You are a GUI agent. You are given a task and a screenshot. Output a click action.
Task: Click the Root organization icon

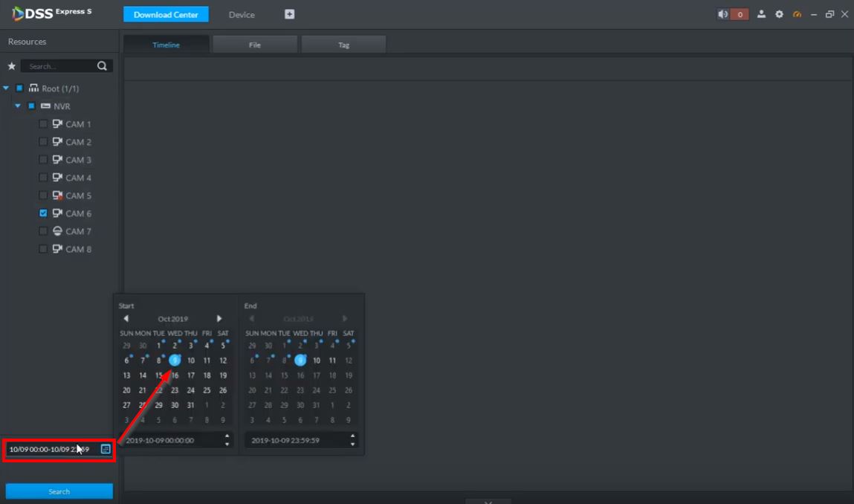pyautogui.click(x=33, y=88)
